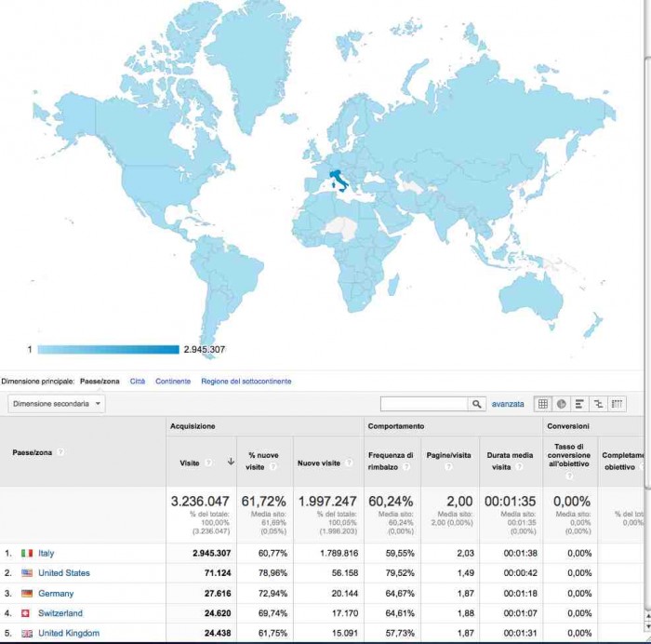This screenshot has height=644, width=651.
Task: Click the search magnifier button
Action: pos(477,404)
